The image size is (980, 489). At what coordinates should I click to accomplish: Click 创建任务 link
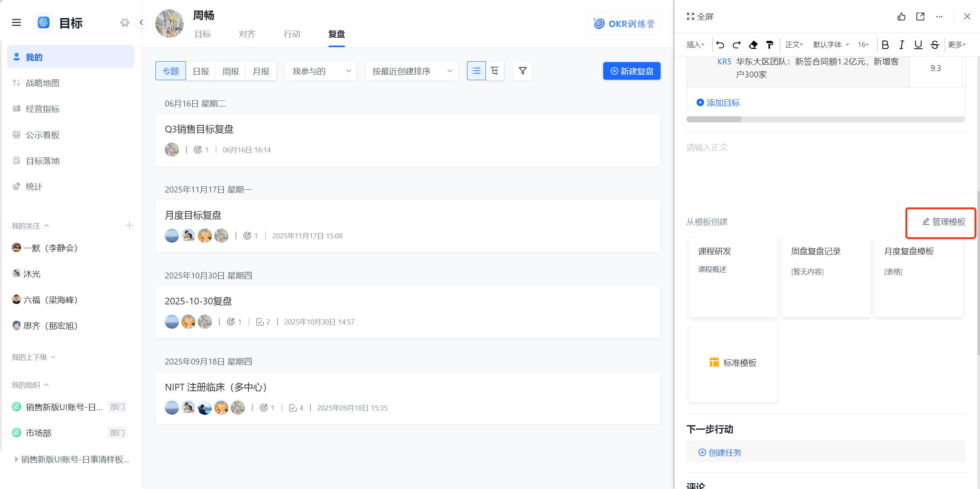[x=720, y=452]
